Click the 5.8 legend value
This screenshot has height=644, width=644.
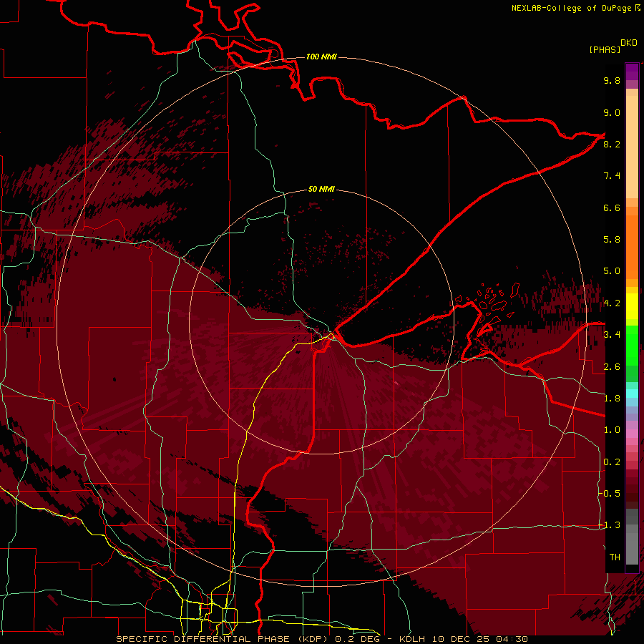[x=612, y=240]
